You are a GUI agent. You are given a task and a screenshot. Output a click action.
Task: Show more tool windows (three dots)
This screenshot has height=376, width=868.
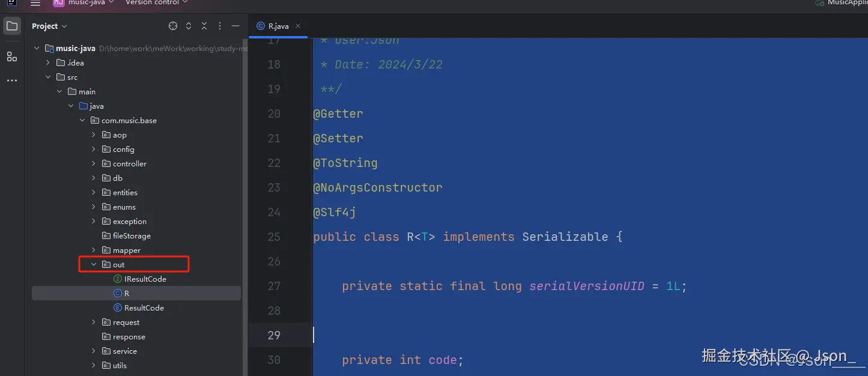[x=12, y=80]
